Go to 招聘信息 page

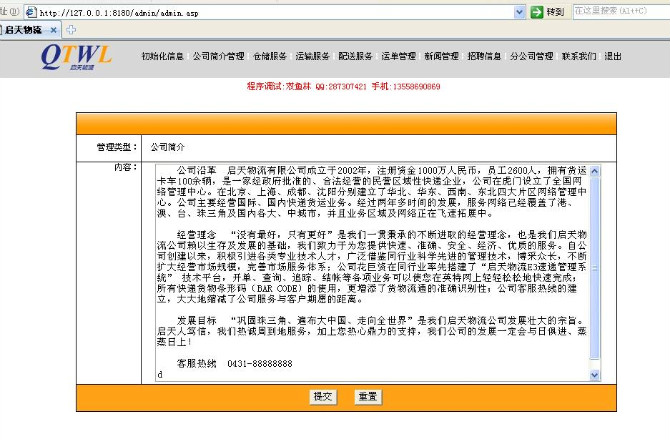click(x=484, y=56)
